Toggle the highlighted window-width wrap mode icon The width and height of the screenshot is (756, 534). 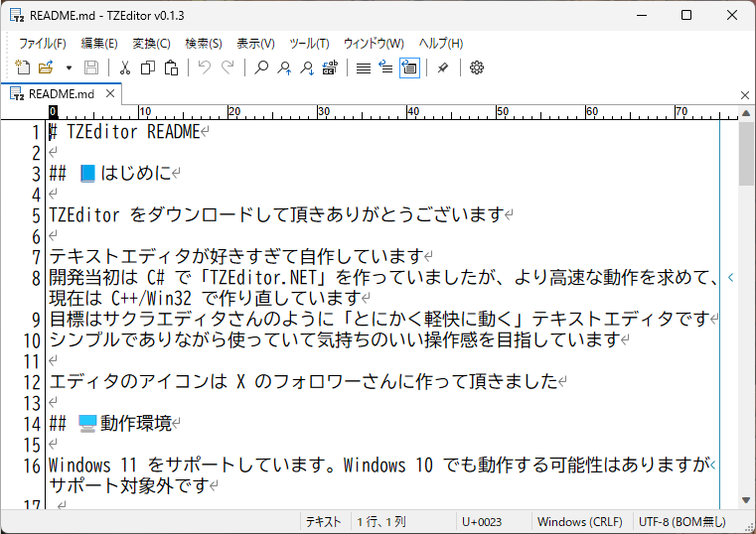[409, 67]
